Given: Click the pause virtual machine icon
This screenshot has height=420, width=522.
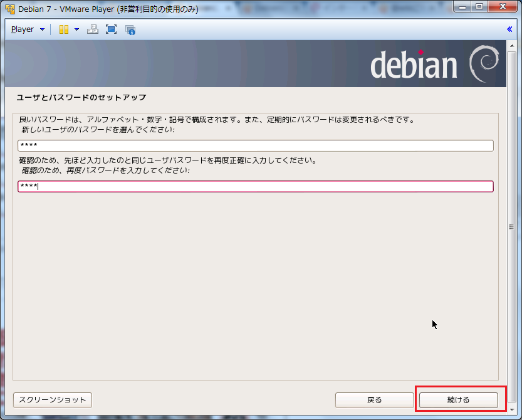Looking at the screenshot, I should (x=63, y=29).
